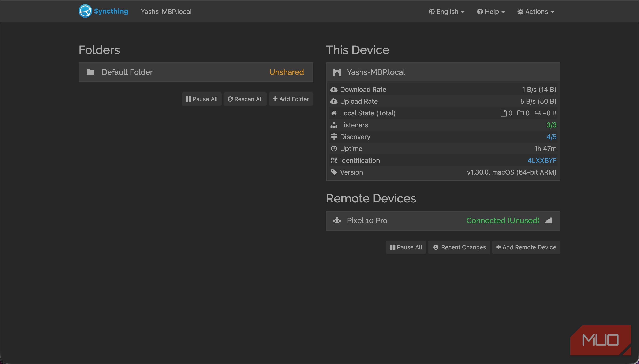Click the Syncthing logo icon

(85, 11)
